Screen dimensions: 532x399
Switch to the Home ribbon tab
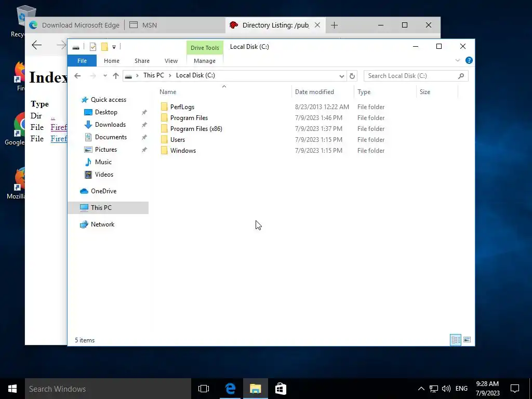pos(112,61)
